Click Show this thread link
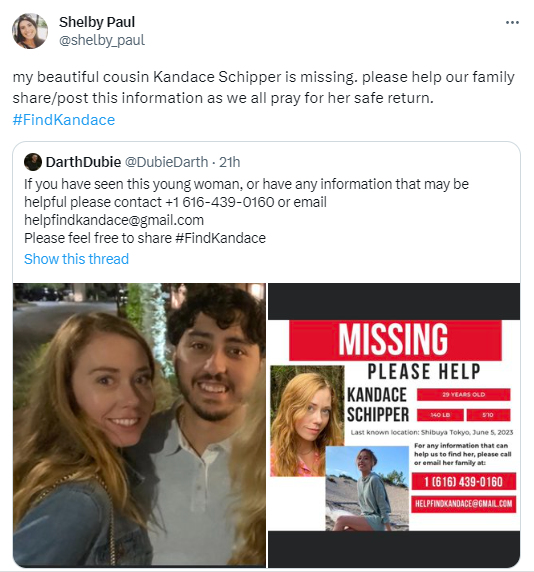Viewport: 534px width, 572px height. (76, 259)
